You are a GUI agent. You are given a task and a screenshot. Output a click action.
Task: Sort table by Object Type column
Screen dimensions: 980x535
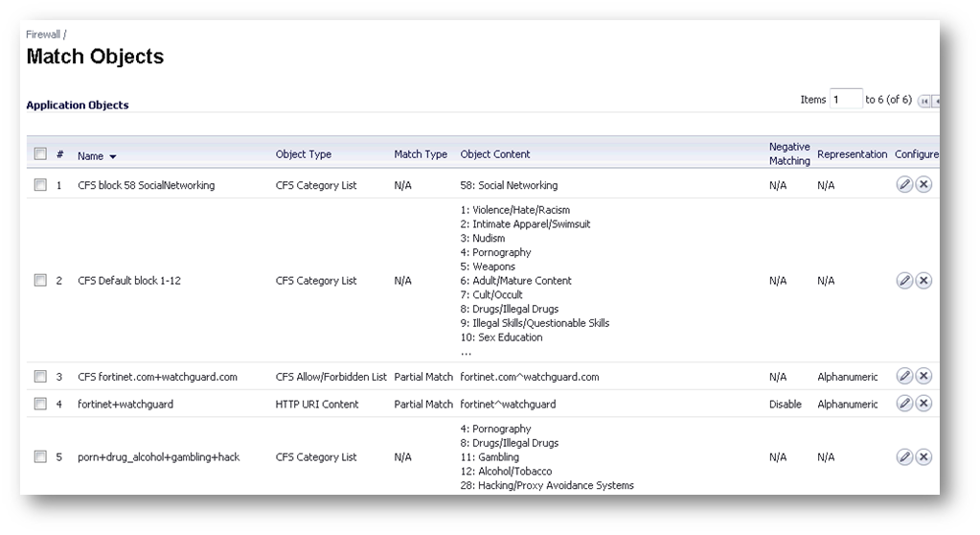pyautogui.click(x=303, y=154)
